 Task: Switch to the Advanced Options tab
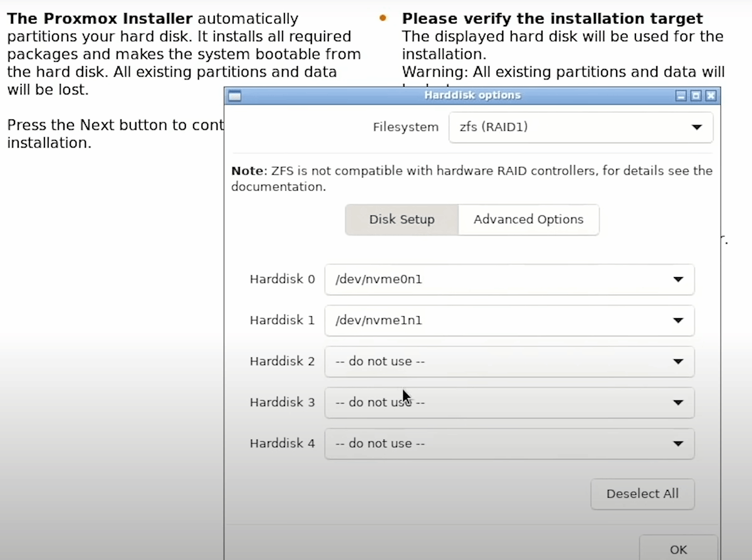(528, 220)
